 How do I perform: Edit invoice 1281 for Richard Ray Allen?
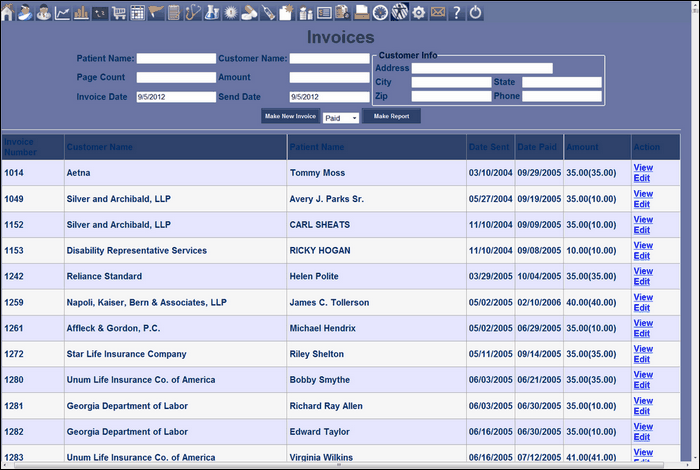coord(642,411)
